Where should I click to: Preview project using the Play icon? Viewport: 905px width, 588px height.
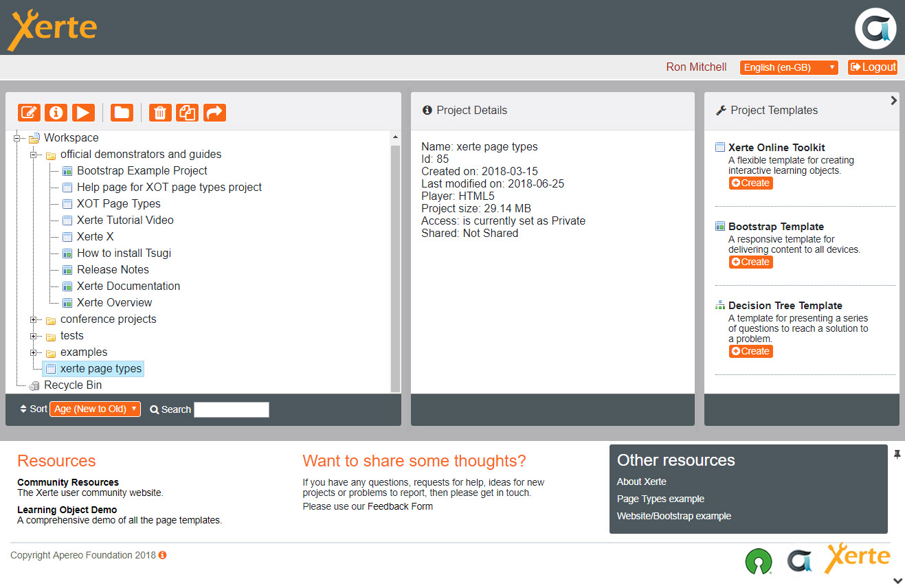tap(82, 113)
